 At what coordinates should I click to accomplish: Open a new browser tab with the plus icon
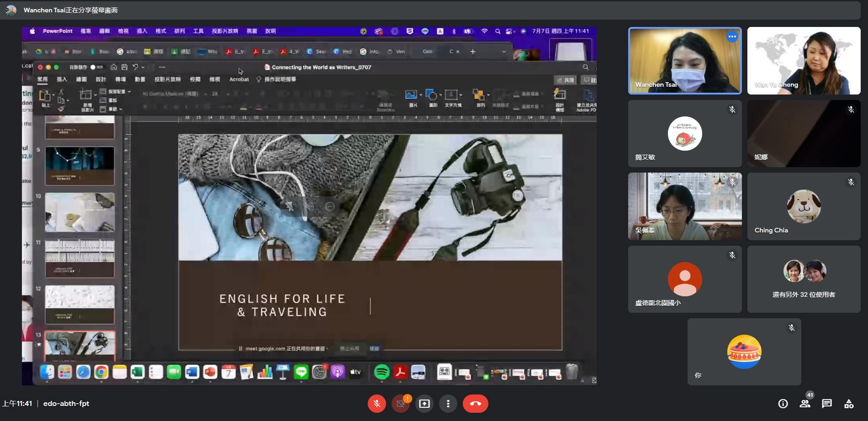click(473, 52)
